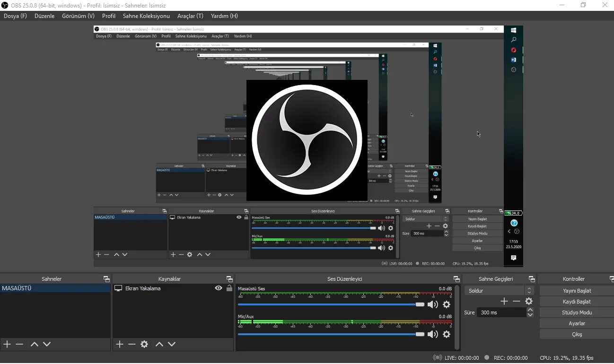Increase Süre duration with up arrow

[530, 310]
